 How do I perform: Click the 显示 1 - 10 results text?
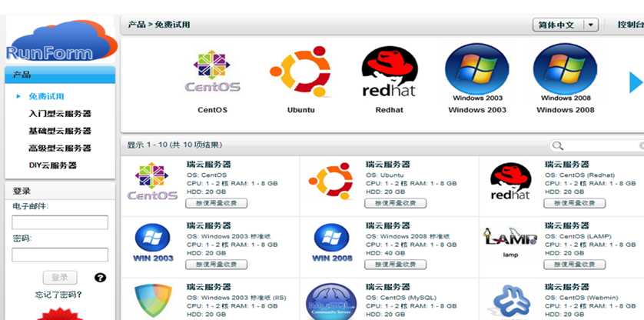174,145
